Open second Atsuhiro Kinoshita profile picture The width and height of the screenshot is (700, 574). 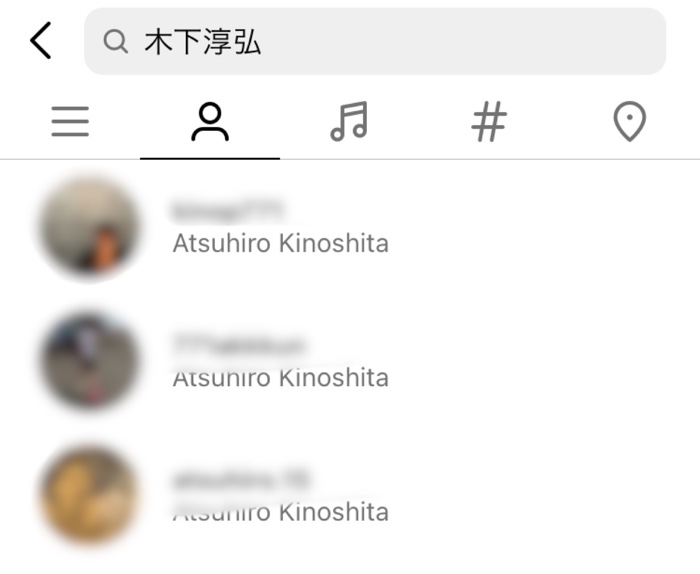pos(89,361)
